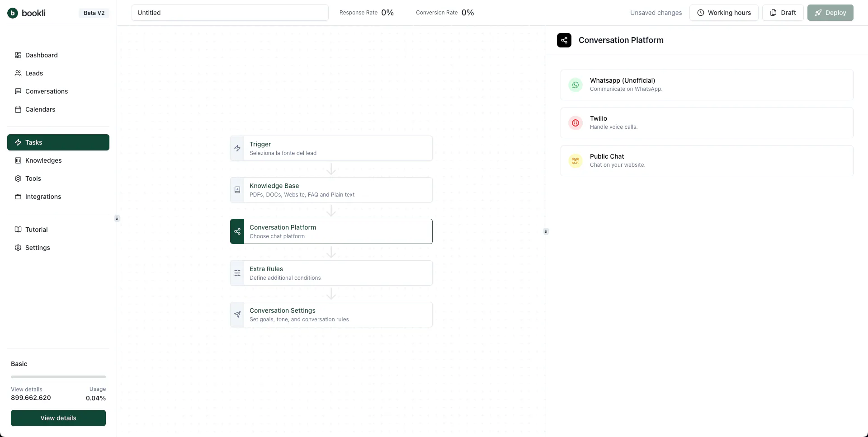The height and width of the screenshot is (437, 868).
Task: Click the Working hours button
Action: click(x=724, y=13)
